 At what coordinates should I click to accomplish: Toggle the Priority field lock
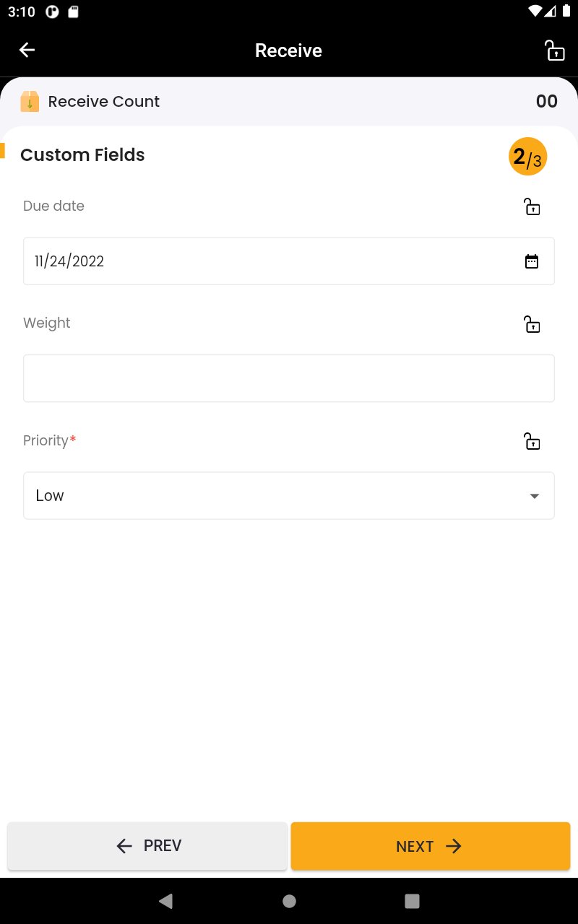532,441
